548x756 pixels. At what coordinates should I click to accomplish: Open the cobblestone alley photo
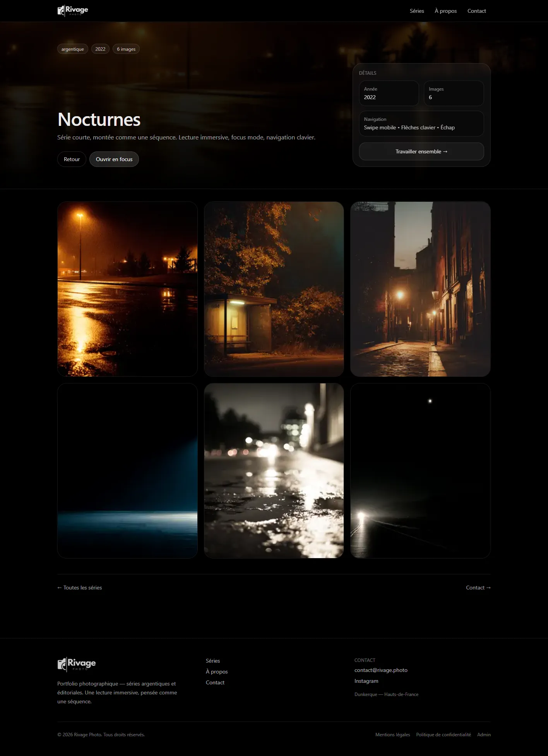pos(420,289)
